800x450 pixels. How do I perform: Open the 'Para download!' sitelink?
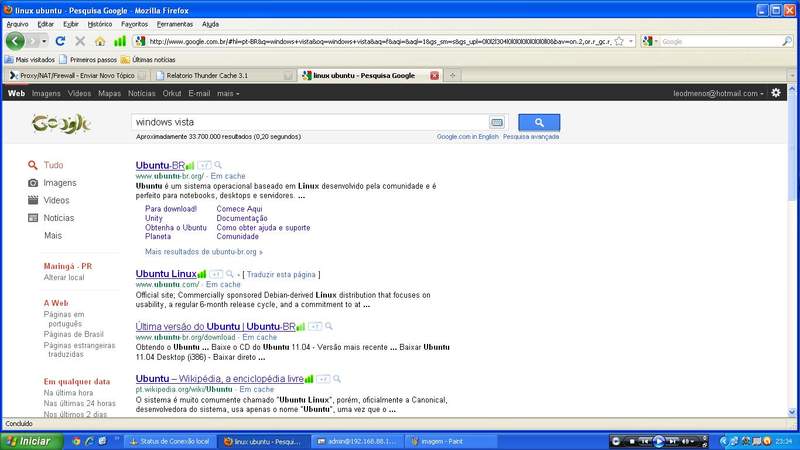pos(171,209)
